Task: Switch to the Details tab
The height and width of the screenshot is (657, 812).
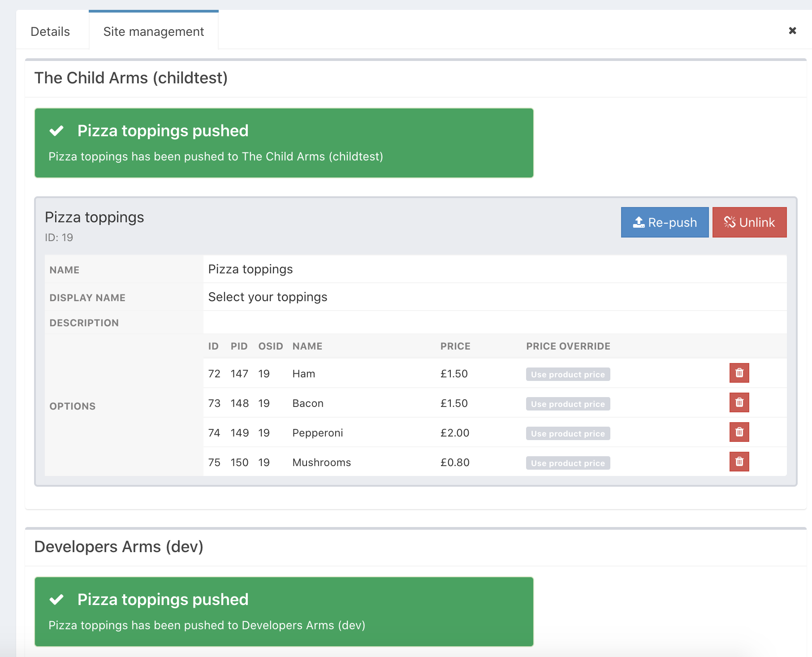Action: click(50, 31)
